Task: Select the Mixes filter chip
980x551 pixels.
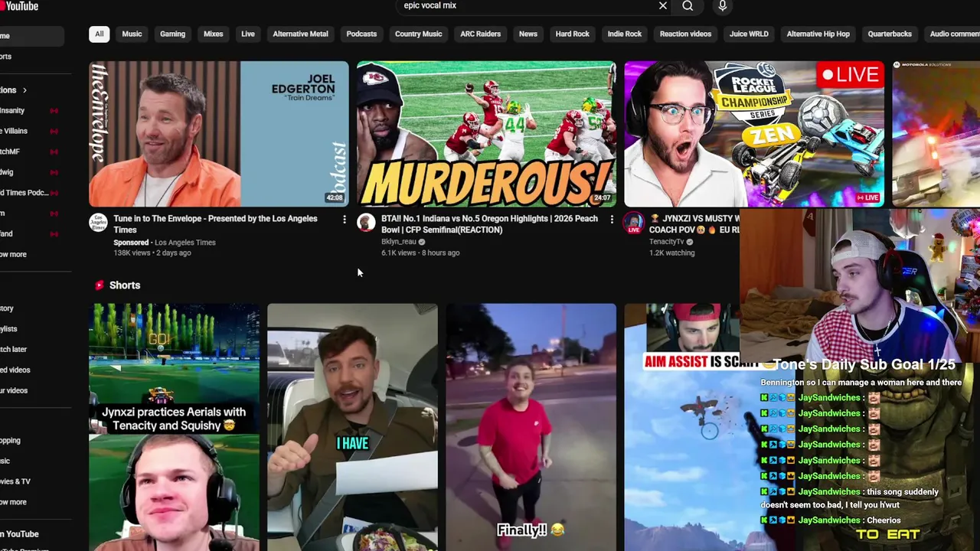Action: [x=213, y=34]
